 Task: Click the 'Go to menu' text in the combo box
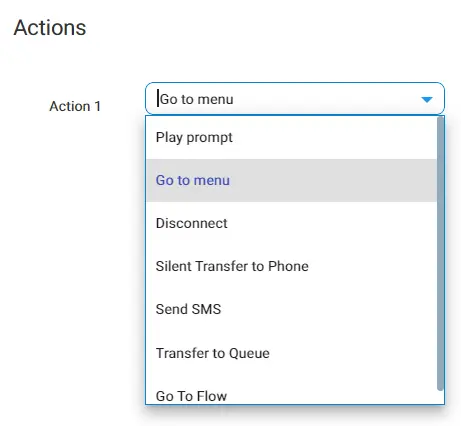click(x=197, y=99)
